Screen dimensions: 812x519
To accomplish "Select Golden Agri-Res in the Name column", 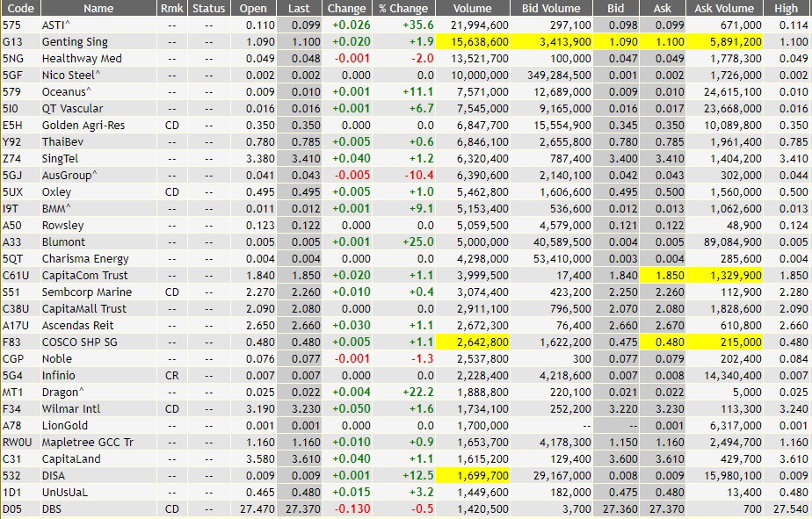I will (83, 126).
